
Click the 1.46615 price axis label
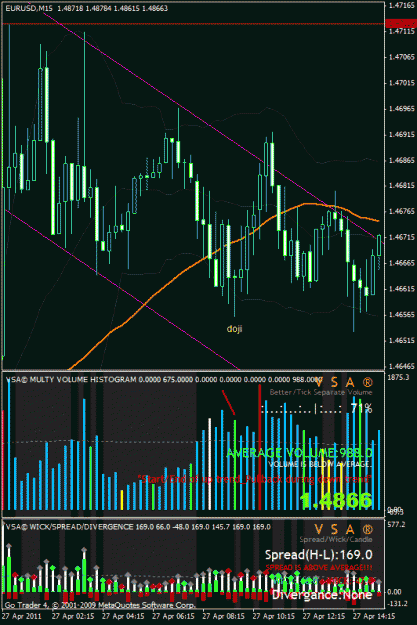tap(401, 289)
